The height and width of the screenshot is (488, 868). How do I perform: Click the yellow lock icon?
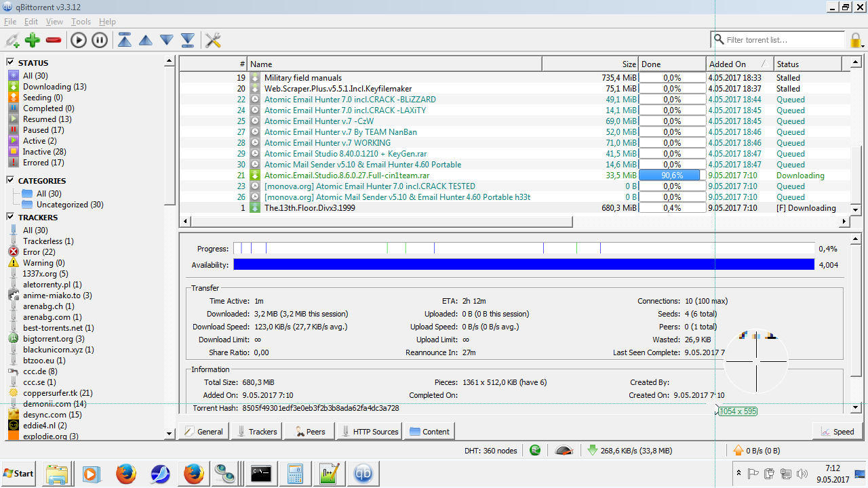[856, 40]
